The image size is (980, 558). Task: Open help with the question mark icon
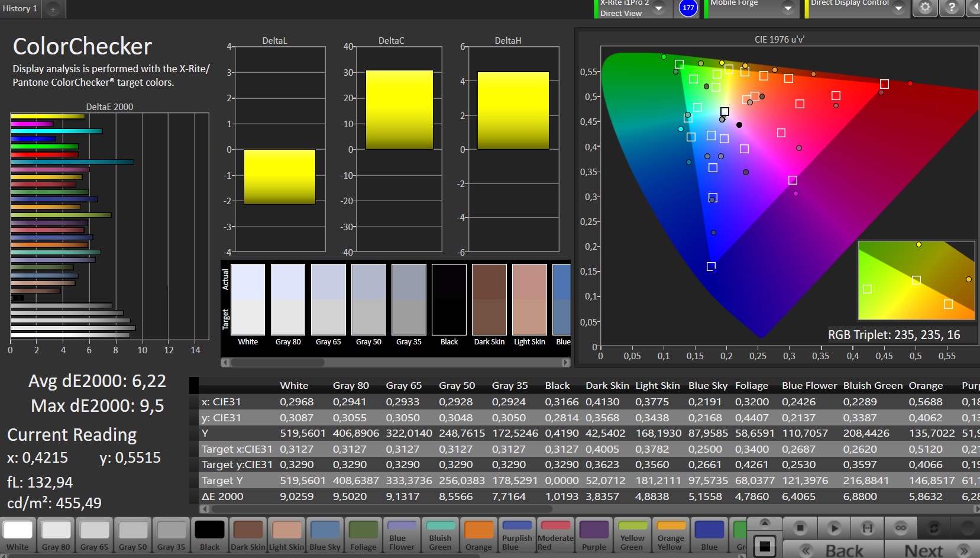click(x=952, y=8)
